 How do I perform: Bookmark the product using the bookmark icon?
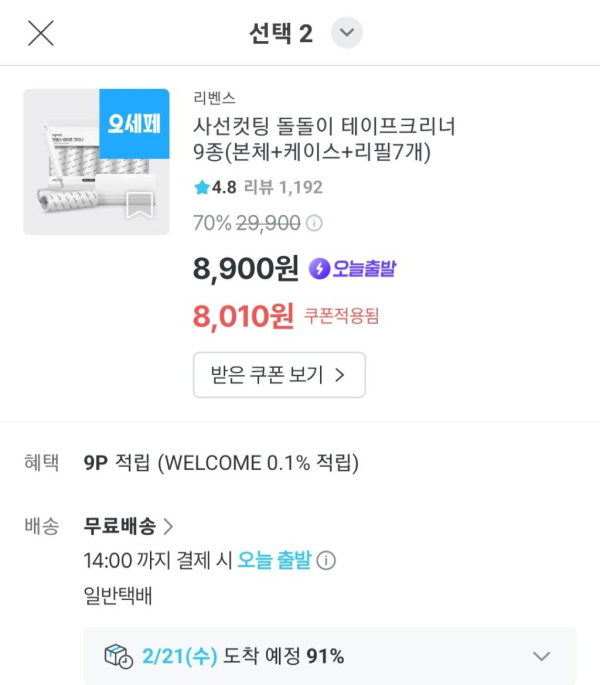click(139, 206)
